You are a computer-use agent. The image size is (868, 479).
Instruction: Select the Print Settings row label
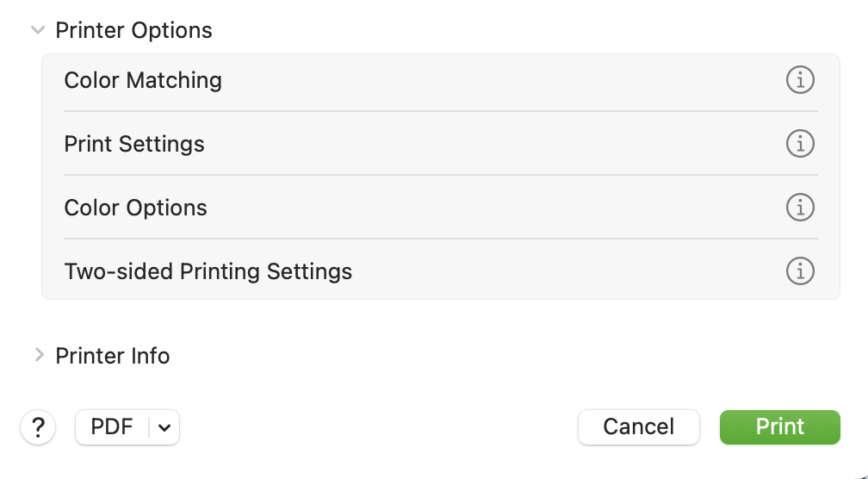pyautogui.click(x=134, y=144)
